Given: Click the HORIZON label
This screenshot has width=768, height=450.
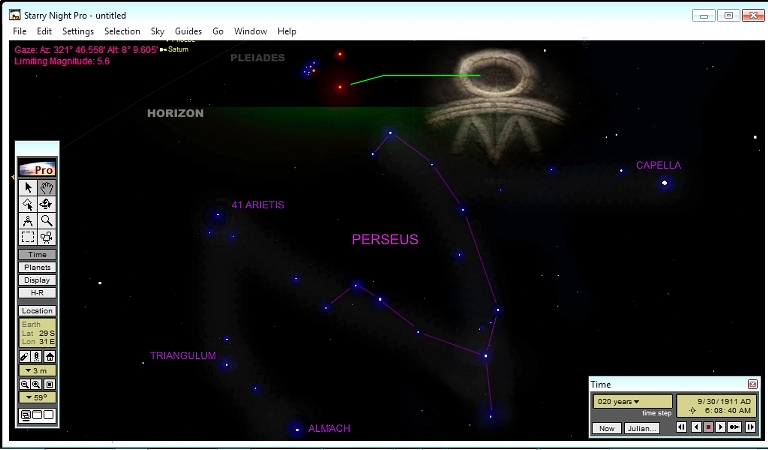Looking at the screenshot, I should (175, 113).
